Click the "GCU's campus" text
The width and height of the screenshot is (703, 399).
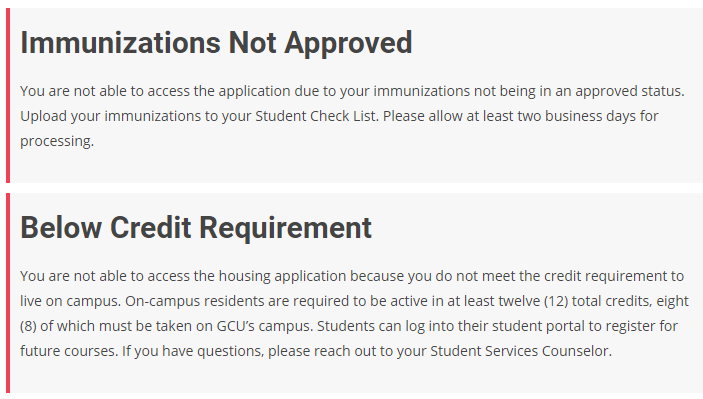tap(264, 326)
